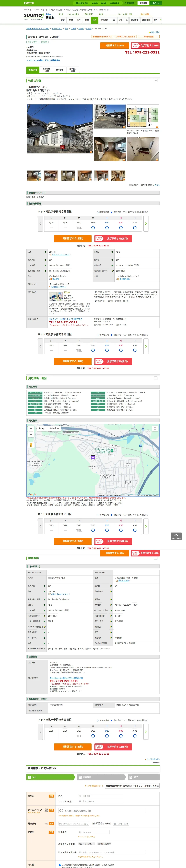
Task: Open 株式会社リブライフ related link
Action: 58,287
